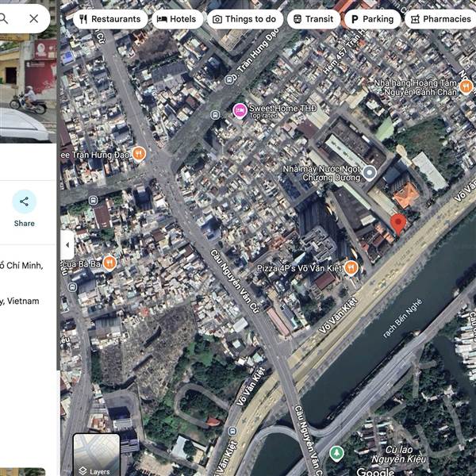Click the search magnifier icon
Screen dimensions: 476x476
(3, 19)
